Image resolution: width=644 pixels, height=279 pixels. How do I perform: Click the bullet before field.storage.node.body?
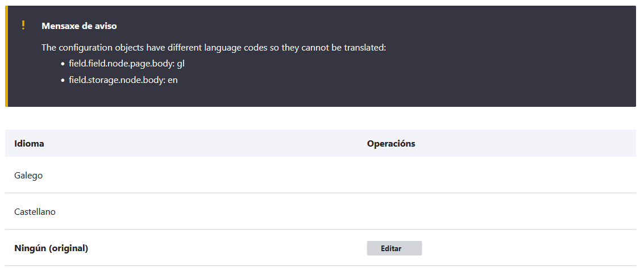tap(63, 81)
